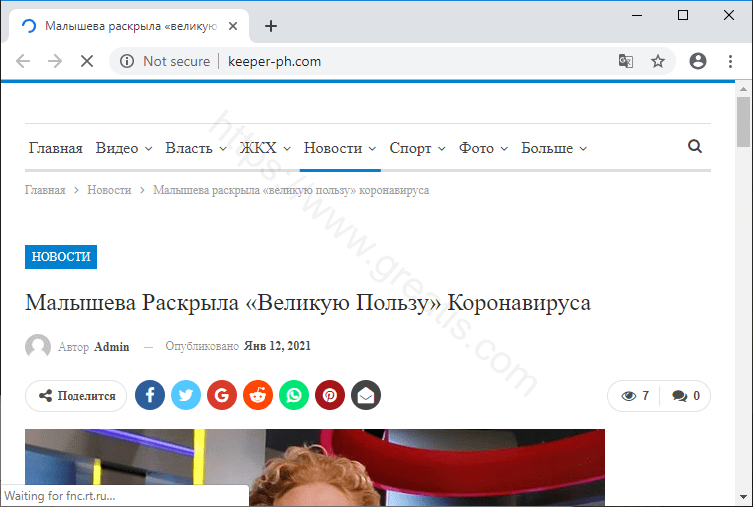Image resolution: width=753 pixels, height=507 pixels.
Task: Click the author avatar image
Action: (38, 346)
